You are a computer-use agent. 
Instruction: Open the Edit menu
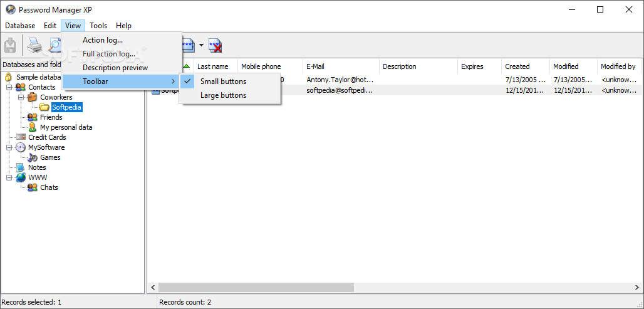coord(50,26)
